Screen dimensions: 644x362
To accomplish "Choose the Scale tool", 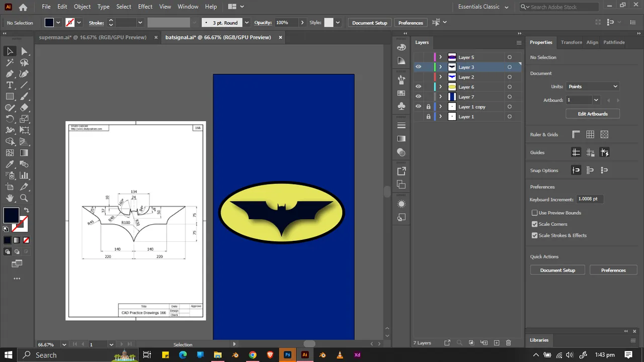I will click(x=24, y=119).
